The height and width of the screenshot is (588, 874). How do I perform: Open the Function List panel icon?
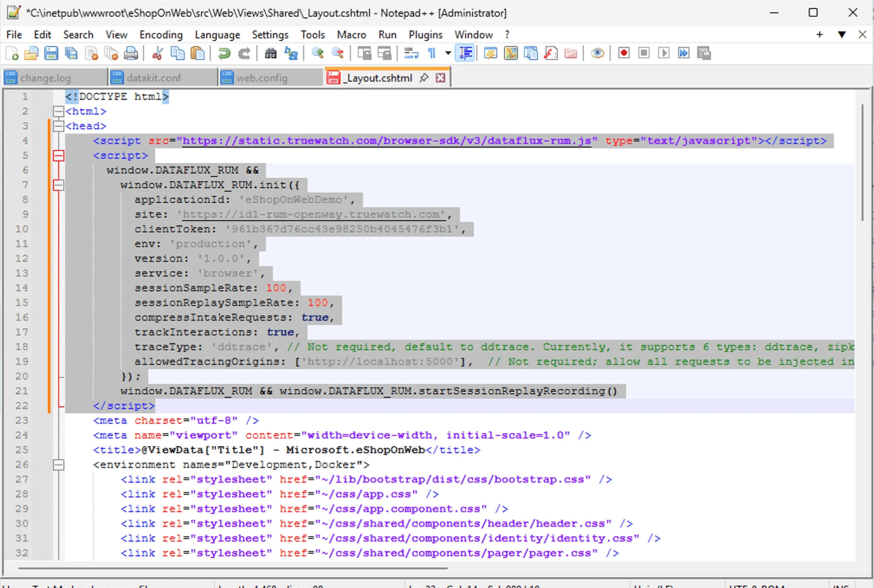point(551,54)
